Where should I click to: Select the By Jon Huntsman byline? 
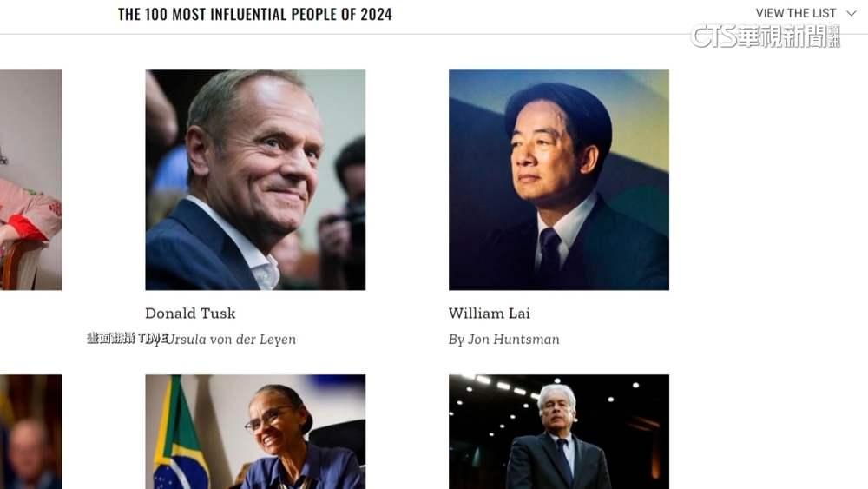pos(503,340)
